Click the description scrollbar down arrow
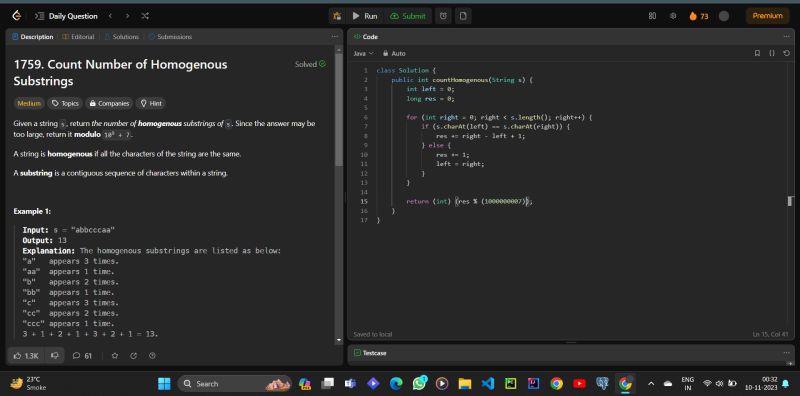800x396 pixels. (339, 340)
